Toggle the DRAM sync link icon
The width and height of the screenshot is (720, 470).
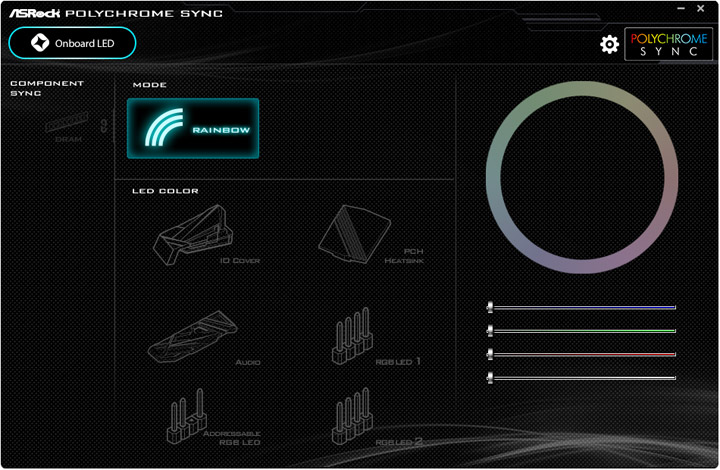point(104,126)
